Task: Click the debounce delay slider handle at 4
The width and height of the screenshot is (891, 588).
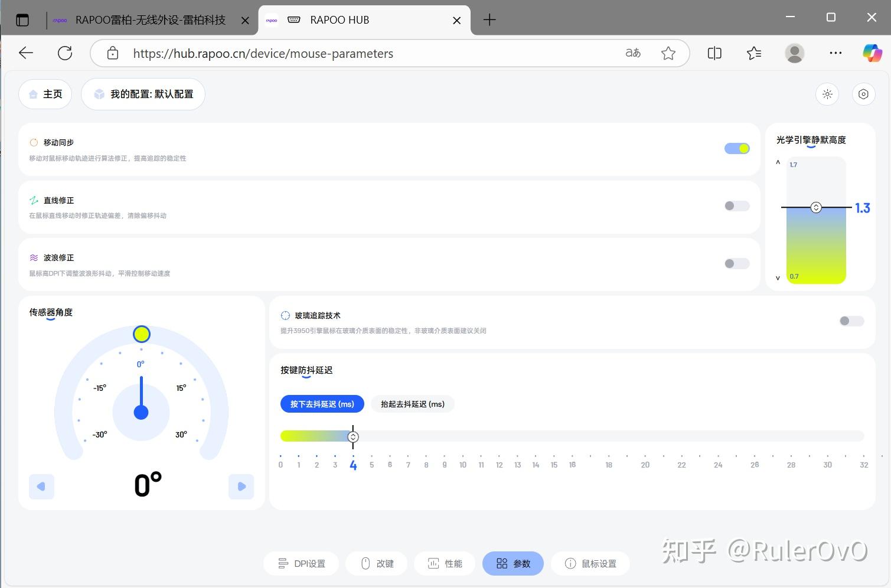Action: coord(353,437)
